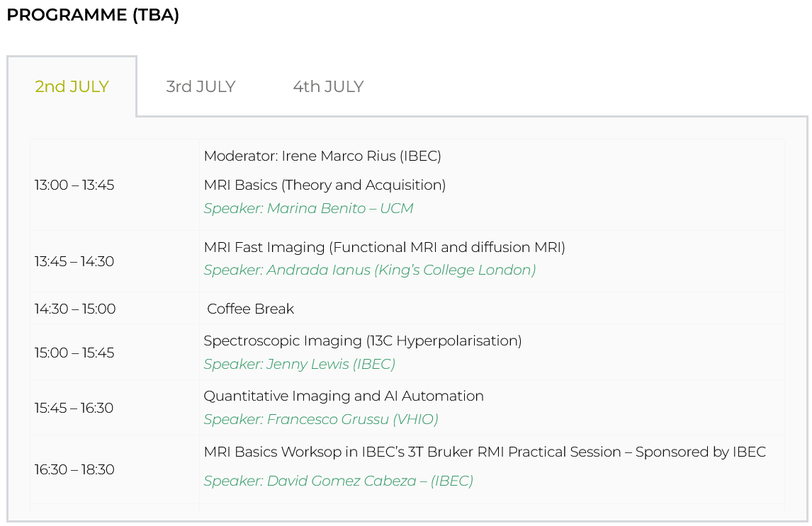812x526 pixels.
Task: Click the PROGRAMME (TBA) heading
Action: (94, 15)
